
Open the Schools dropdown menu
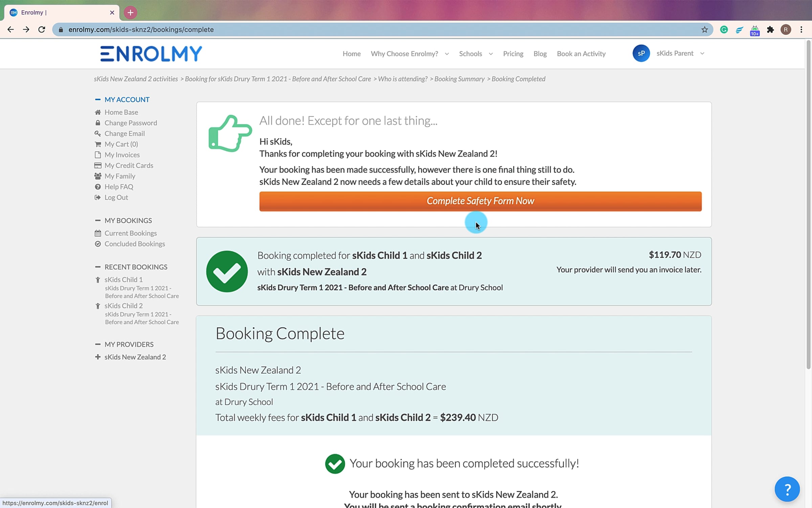[x=476, y=54]
